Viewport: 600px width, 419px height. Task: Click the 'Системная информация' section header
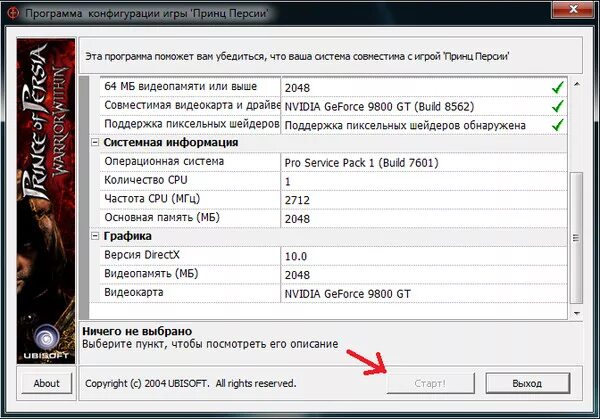click(171, 142)
